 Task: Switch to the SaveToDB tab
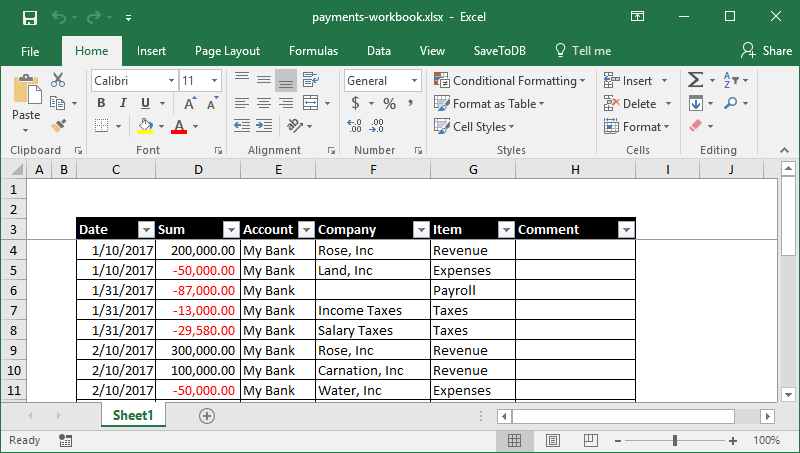499,51
